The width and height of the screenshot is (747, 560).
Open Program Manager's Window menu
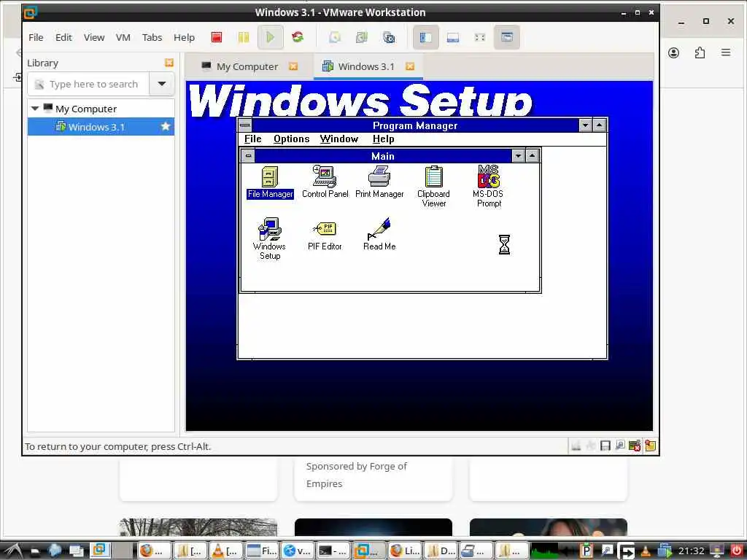click(338, 139)
